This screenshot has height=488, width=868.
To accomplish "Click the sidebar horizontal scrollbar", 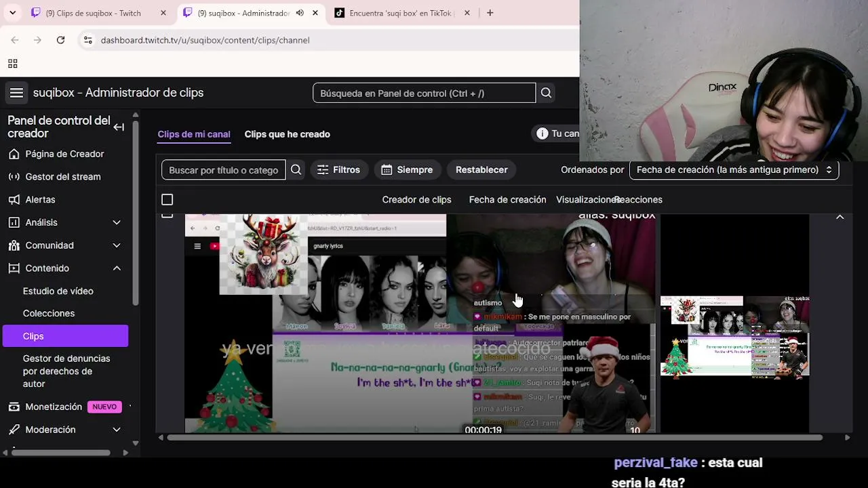I will (61, 453).
